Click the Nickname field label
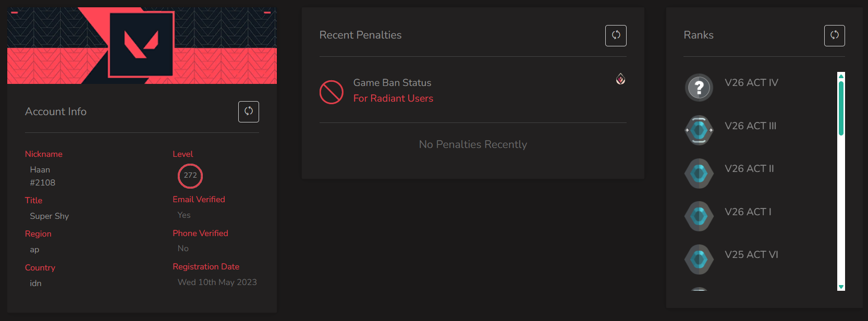This screenshot has height=321, width=868. [44, 154]
